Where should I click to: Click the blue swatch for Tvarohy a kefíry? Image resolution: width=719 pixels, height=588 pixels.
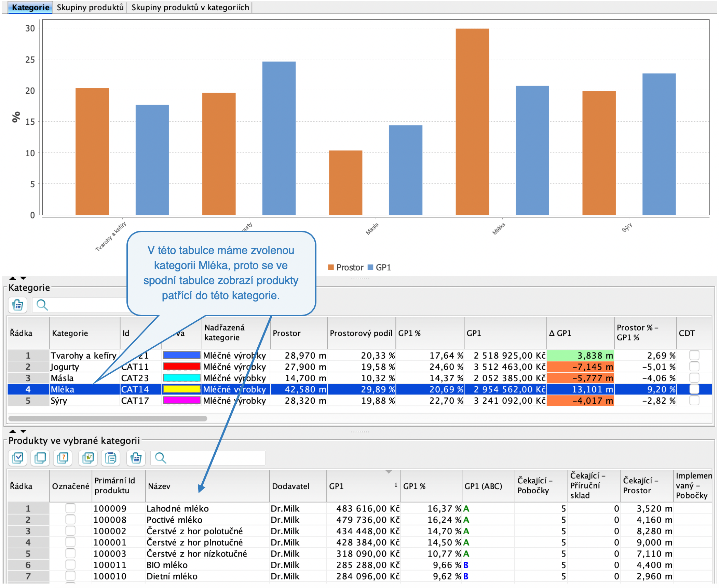(181, 355)
